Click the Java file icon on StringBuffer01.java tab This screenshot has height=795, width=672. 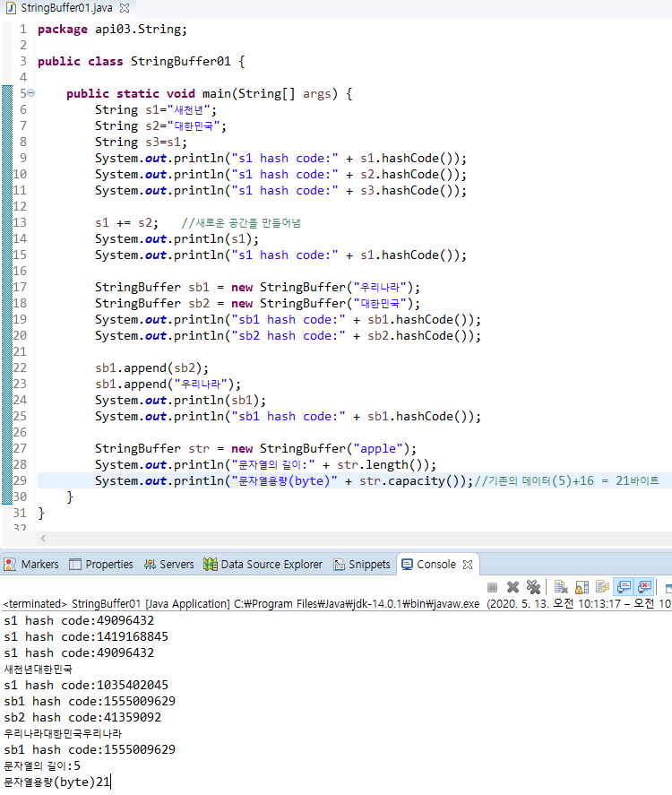coord(10,8)
